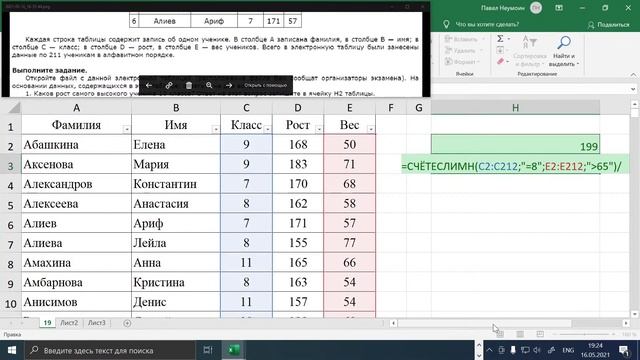Open the AutoSum sigma function
This screenshot has height=360, width=640.
(x=500, y=38)
